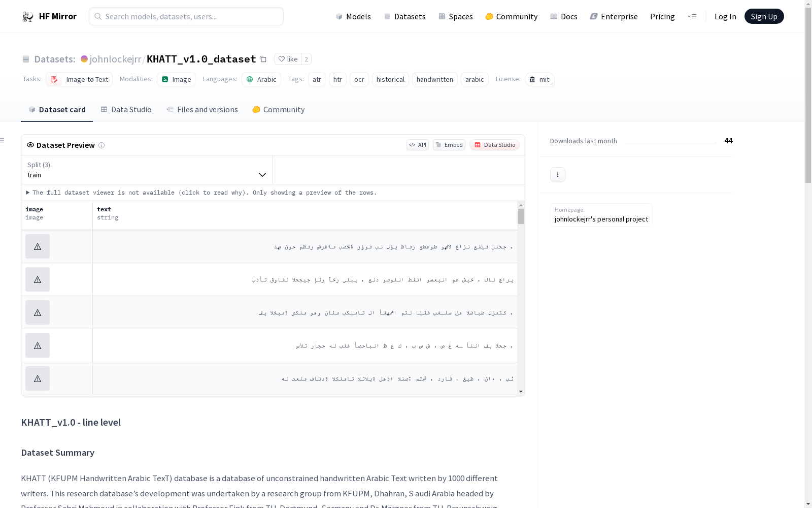Click Log In
The width and height of the screenshot is (812, 508).
[x=725, y=16]
